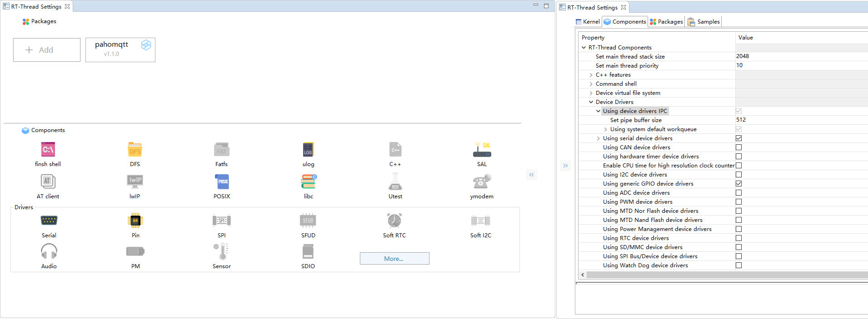Switch to the Samples tab
The width and height of the screenshot is (868, 319).
pyautogui.click(x=703, y=21)
